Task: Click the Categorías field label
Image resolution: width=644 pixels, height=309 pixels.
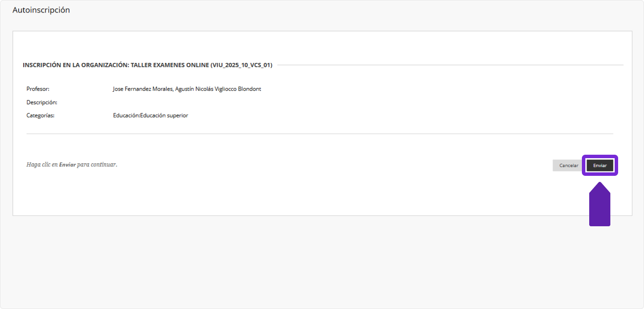Action: tap(41, 115)
